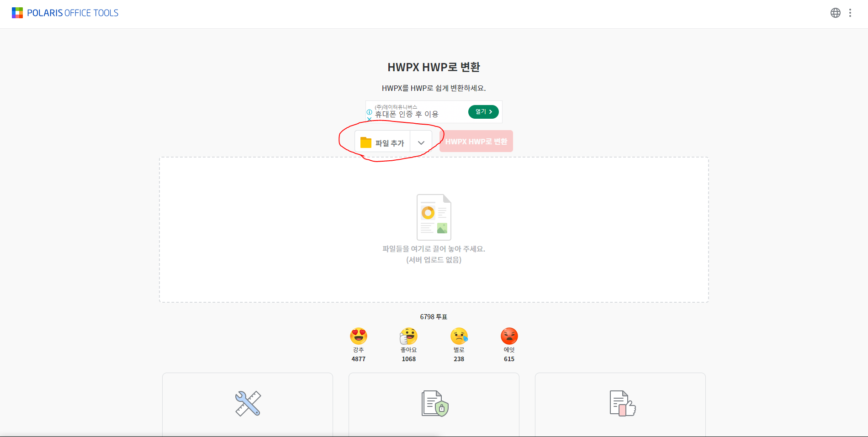Viewport: 868px width, 437px height.
Task: Click the ad info icon
Action: tap(369, 112)
